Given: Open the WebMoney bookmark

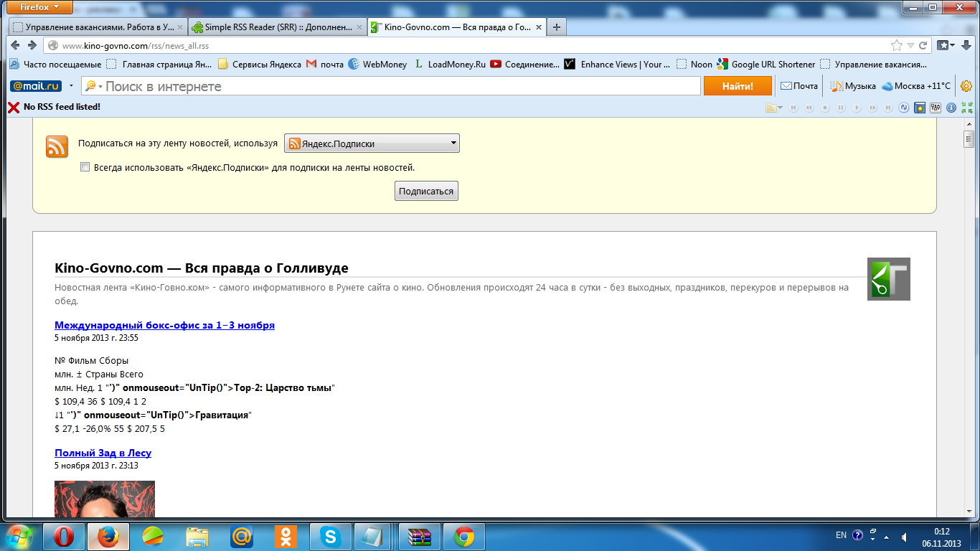Looking at the screenshot, I should tap(377, 64).
